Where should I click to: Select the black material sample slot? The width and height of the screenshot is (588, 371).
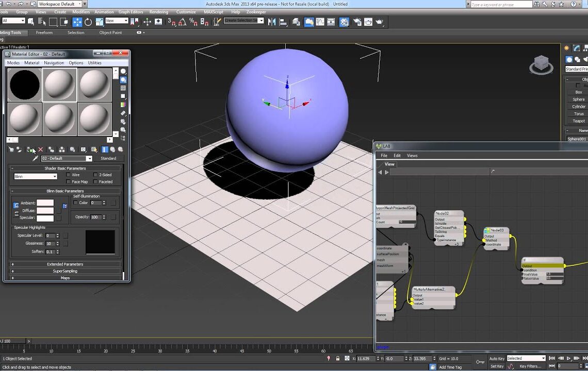tap(24, 84)
